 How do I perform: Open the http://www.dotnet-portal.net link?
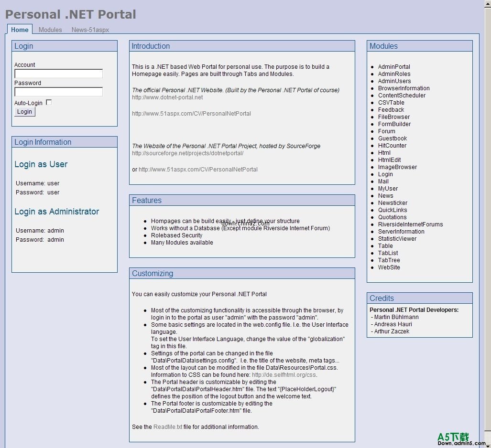point(167,97)
